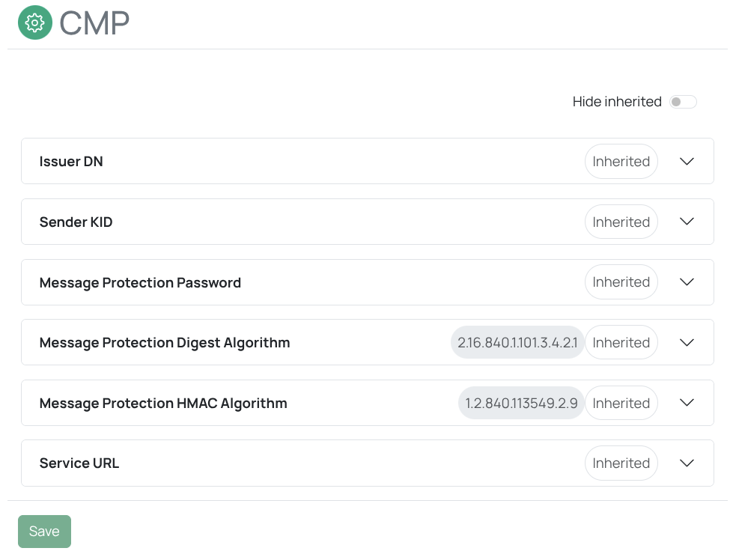Toggle the Hide inherited switch

[683, 102]
